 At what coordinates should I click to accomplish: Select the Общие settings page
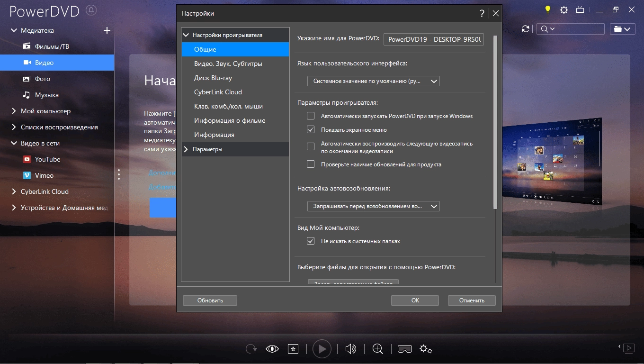pyautogui.click(x=235, y=49)
